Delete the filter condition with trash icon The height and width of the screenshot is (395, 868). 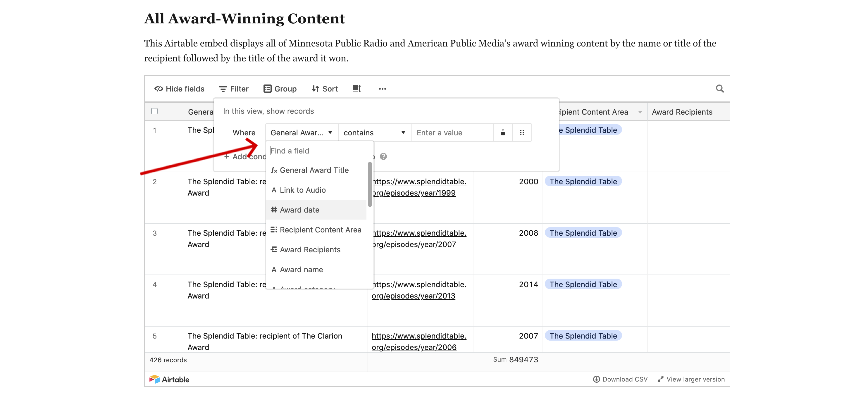coord(503,133)
